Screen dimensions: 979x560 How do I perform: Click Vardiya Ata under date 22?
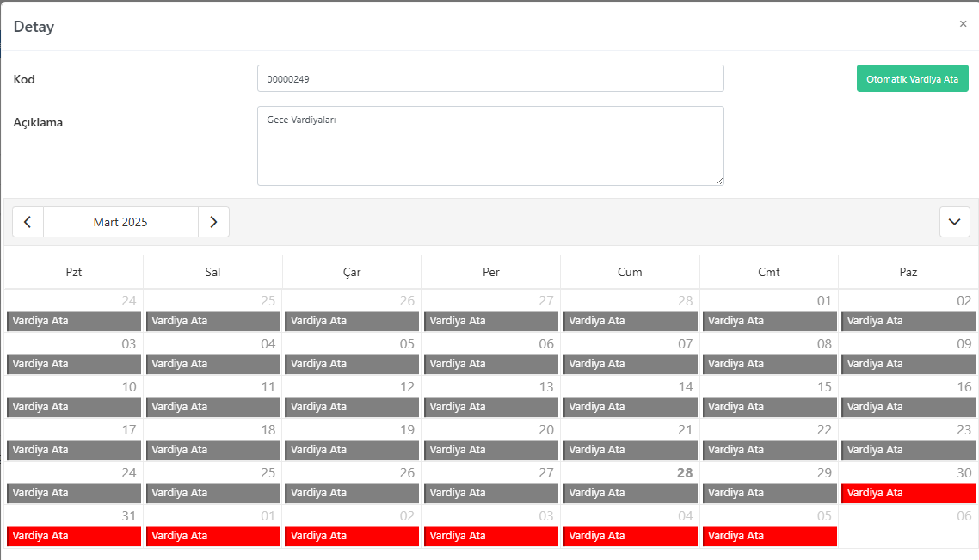[770, 450]
